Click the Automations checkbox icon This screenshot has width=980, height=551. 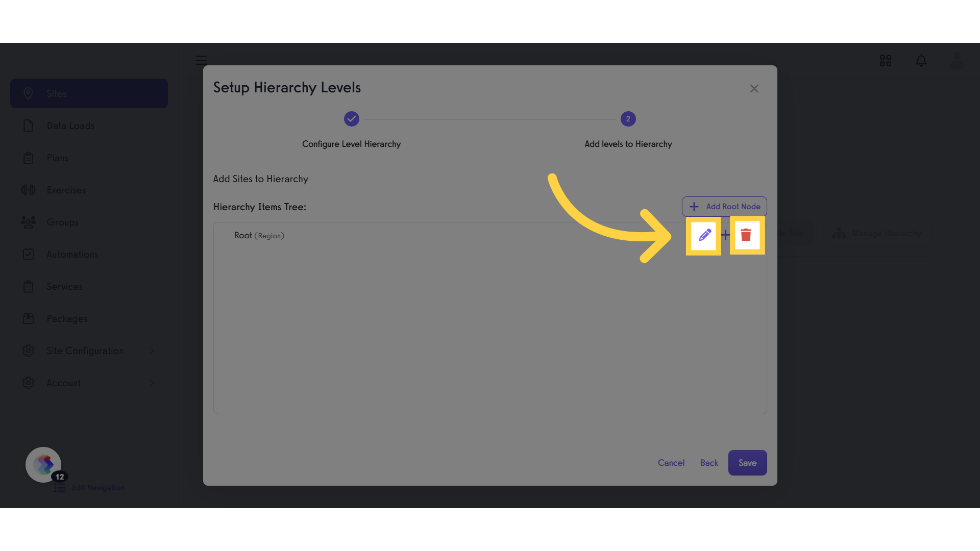(x=29, y=254)
